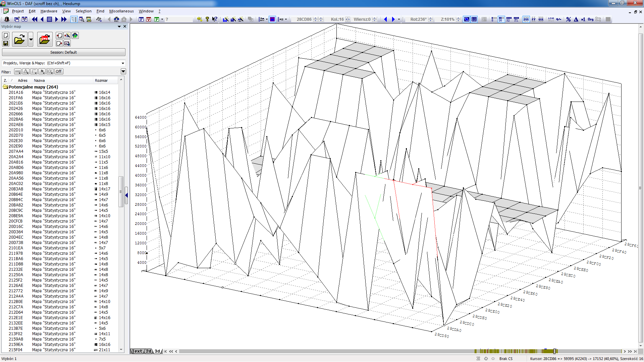644x362 pixels.
Task: Expand the arrow next to open folder
Action: click(x=31, y=40)
